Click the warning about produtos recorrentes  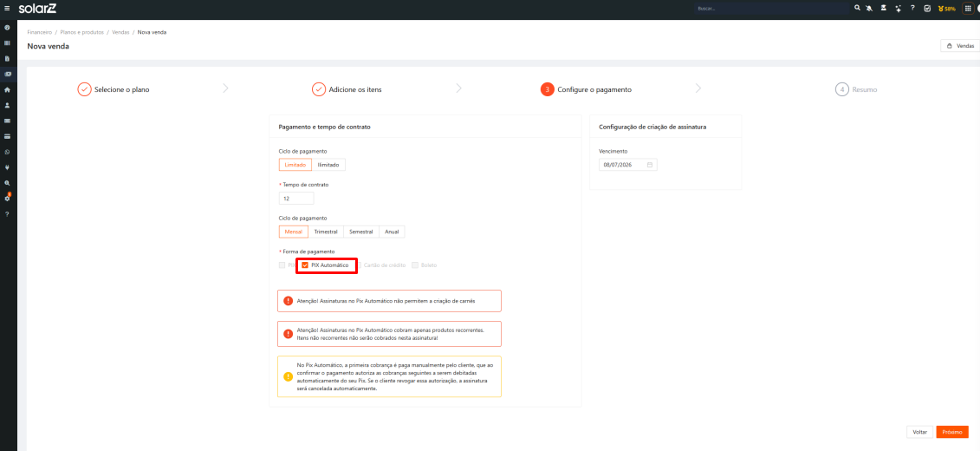pyautogui.click(x=389, y=333)
